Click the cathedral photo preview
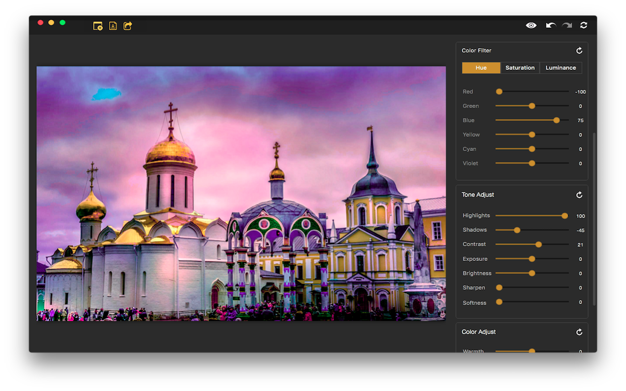Image resolution: width=626 pixels, height=391 pixels. click(x=241, y=194)
